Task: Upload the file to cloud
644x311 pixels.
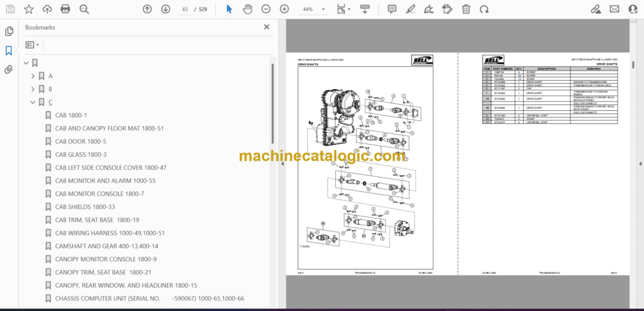Action: click(x=47, y=9)
